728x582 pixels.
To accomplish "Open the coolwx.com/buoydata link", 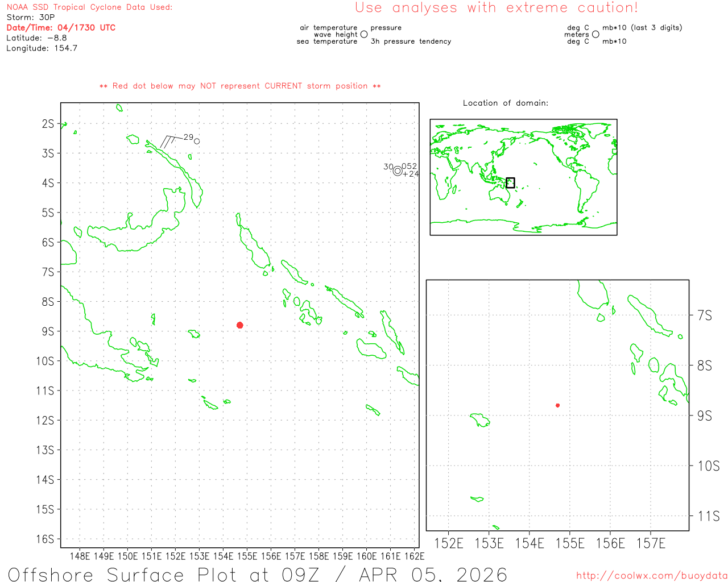I will [651, 576].
